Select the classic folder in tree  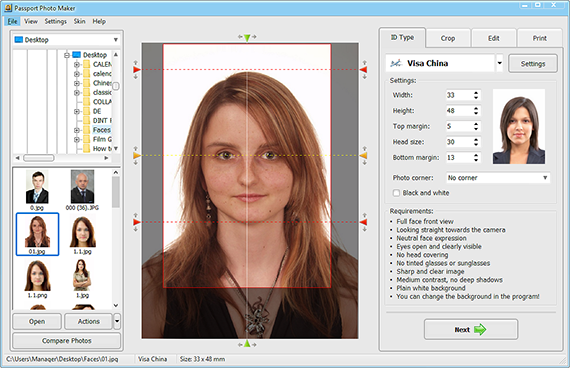pyautogui.click(x=102, y=92)
